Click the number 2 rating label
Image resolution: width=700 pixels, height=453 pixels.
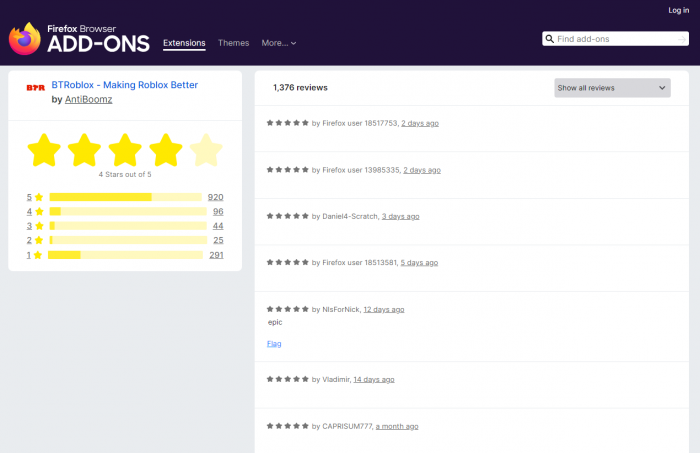[29, 240]
